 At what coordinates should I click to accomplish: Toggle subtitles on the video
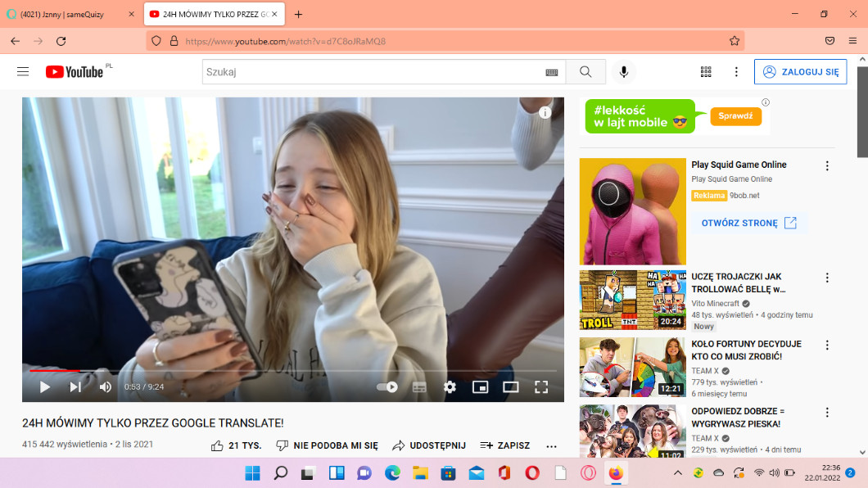coord(419,387)
